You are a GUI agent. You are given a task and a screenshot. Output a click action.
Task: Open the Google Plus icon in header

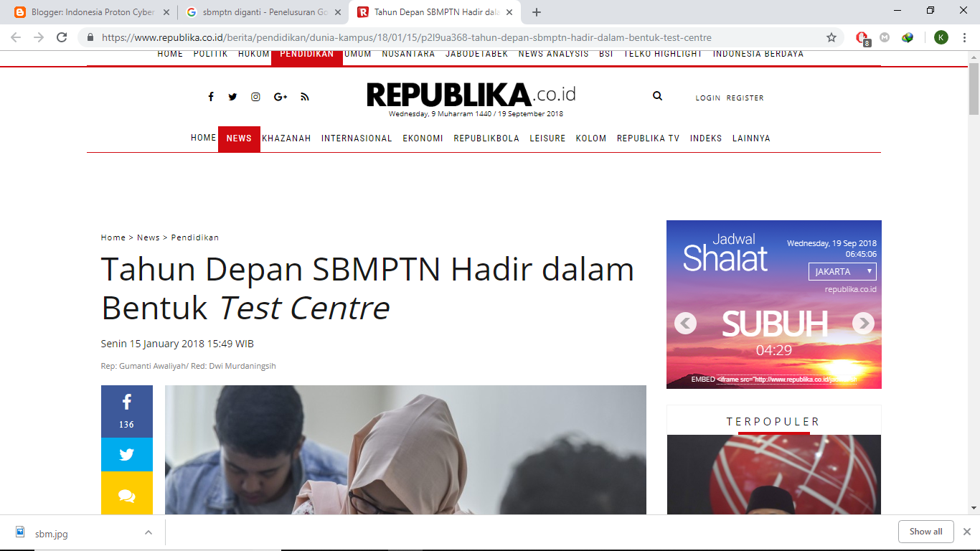281,97
